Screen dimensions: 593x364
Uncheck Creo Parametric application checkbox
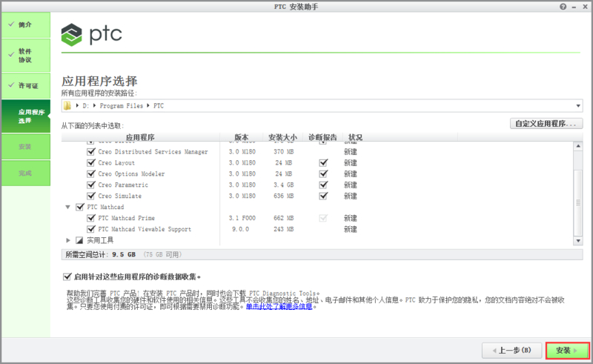pyautogui.click(x=91, y=185)
